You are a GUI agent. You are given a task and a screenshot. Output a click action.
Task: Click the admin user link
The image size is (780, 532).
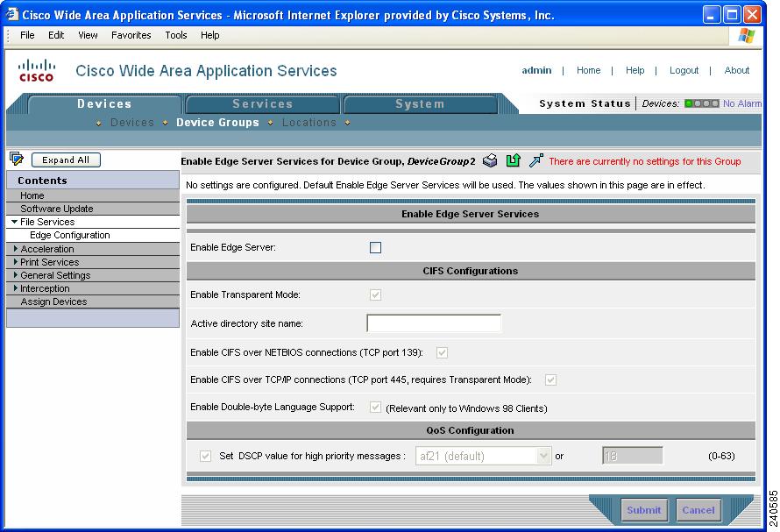[536, 70]
